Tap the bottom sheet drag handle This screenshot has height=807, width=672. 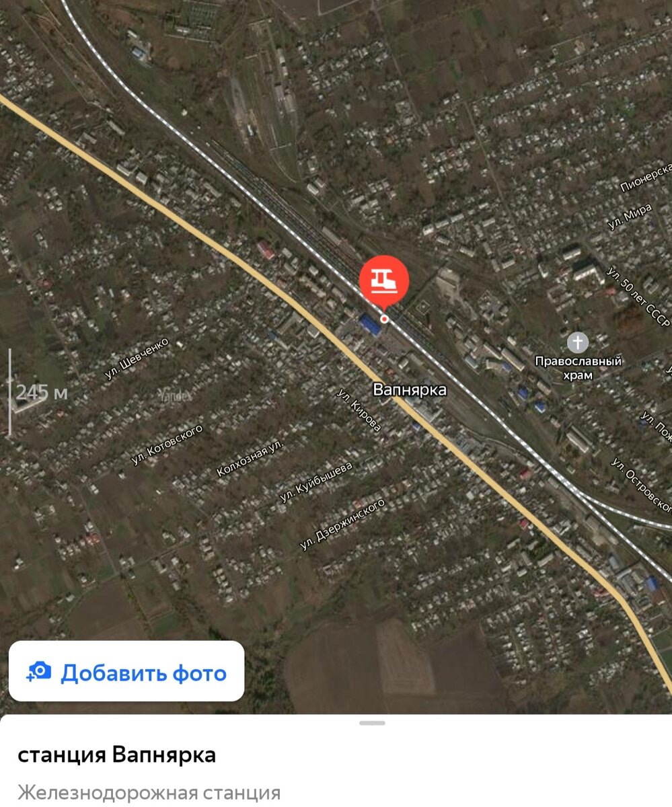372,723
